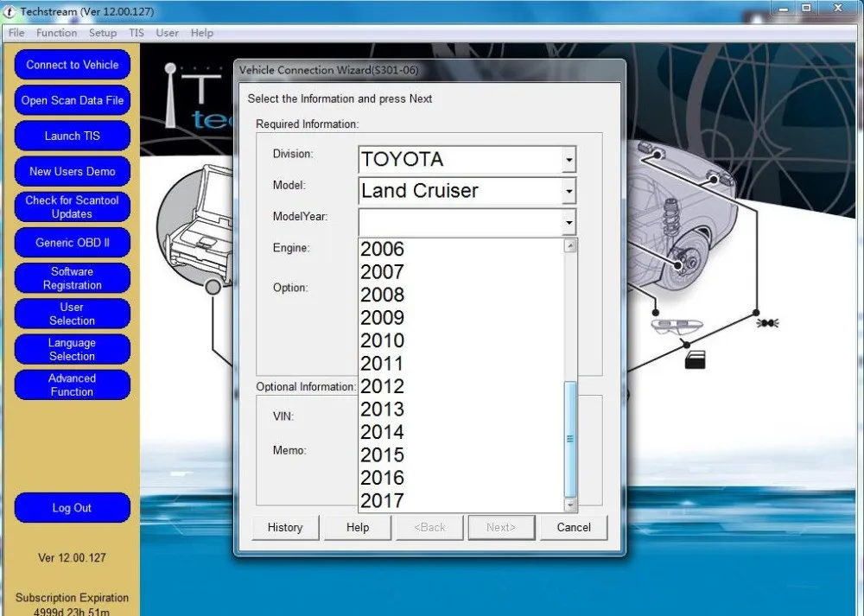Select model year 2010
864x616 pixels.
(461, 340)
